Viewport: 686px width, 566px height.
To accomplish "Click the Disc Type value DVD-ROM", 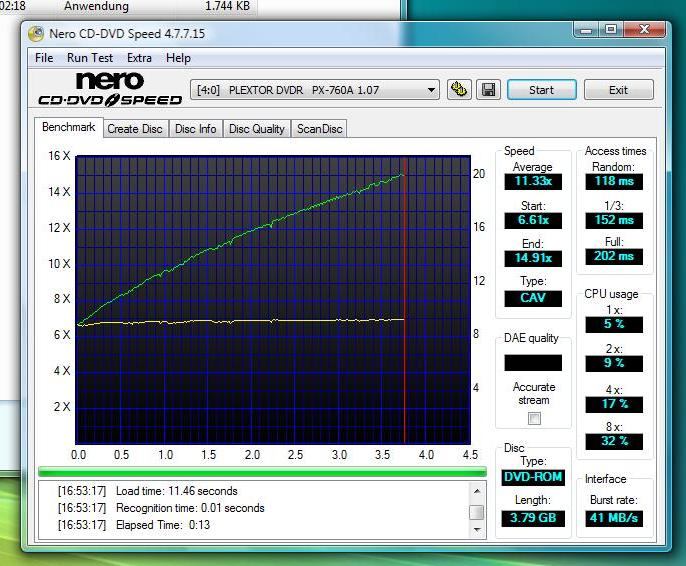I will 533,477.
